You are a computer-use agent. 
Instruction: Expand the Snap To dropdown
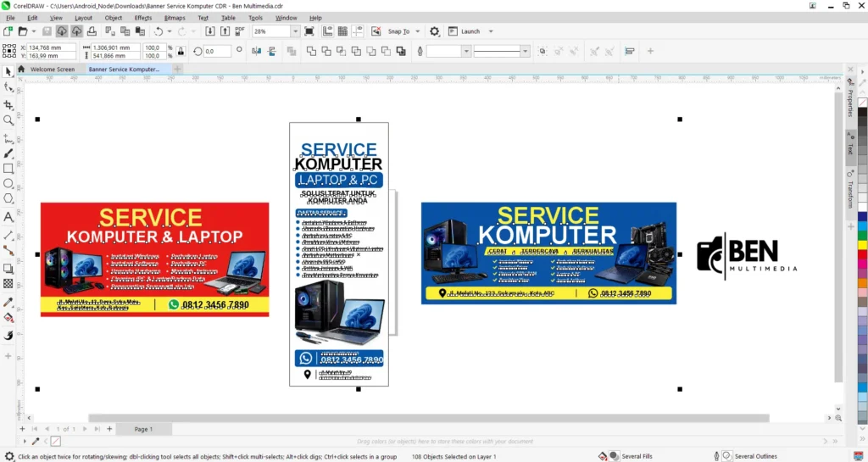click(x=417, y=31)
